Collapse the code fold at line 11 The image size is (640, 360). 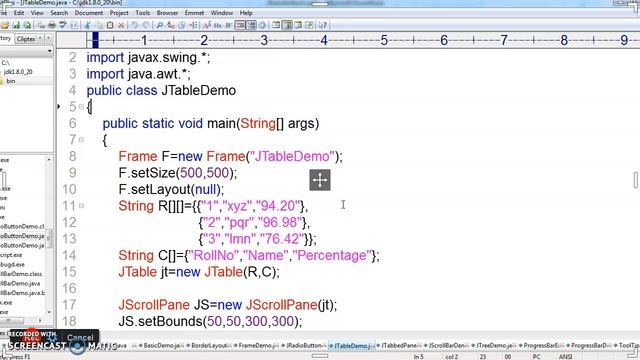[81, 206]
